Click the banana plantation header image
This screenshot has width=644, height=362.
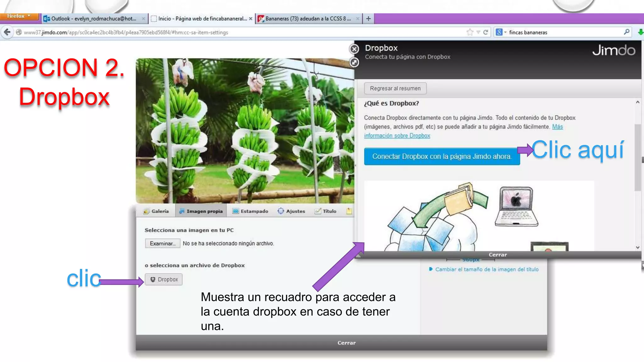(245, 131)
